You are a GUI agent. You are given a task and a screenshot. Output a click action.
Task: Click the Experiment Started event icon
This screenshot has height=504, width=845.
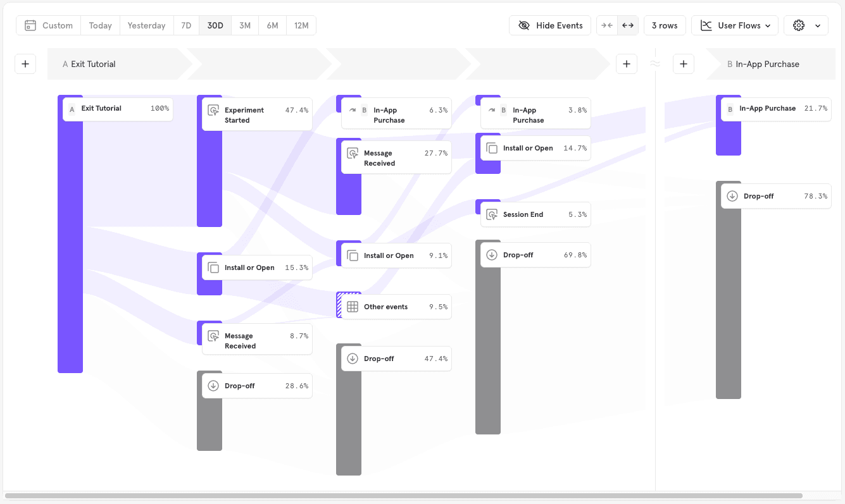point(213,110)
